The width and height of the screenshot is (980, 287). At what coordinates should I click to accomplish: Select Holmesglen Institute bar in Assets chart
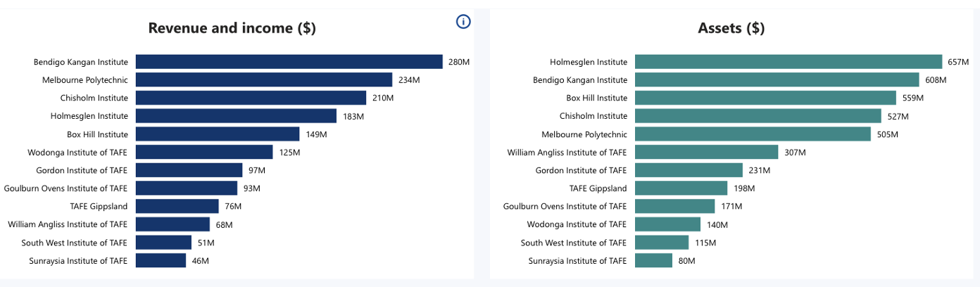coord(789,62)
